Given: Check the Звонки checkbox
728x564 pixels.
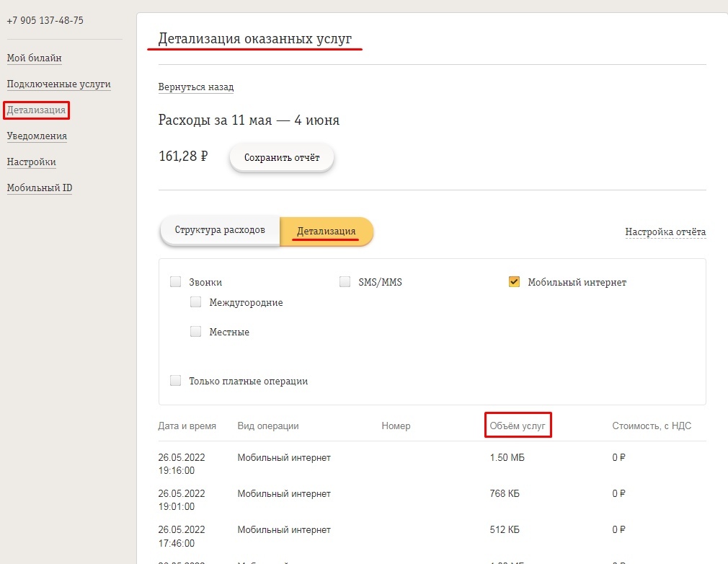Looking at the screenshot, I should [x=176, y=282].
